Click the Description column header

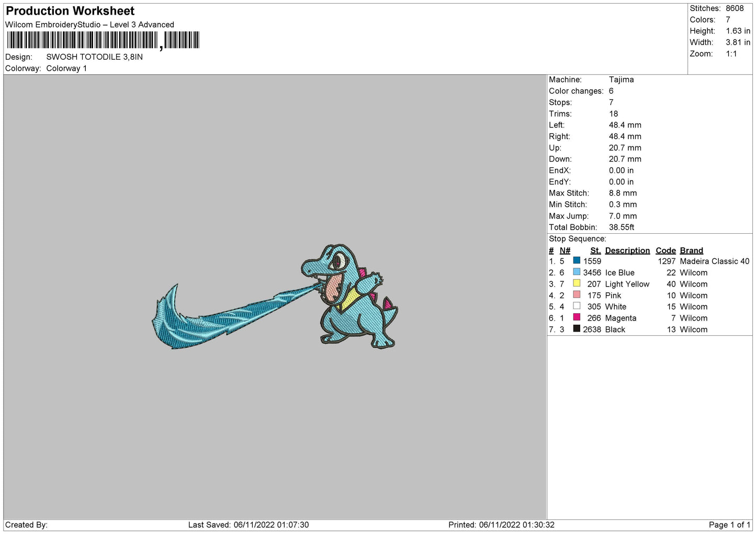pyautogui.click(x=627, y=251)
